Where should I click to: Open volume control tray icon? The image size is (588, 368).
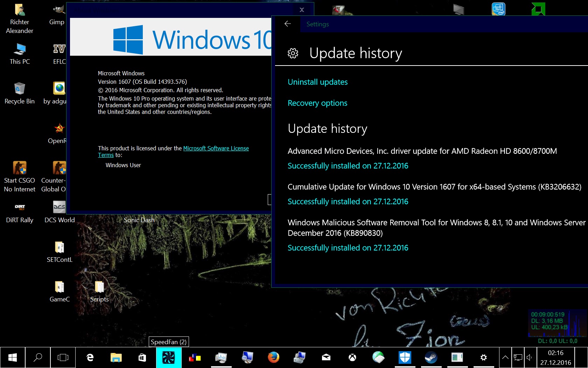click(x=530, y=357)
